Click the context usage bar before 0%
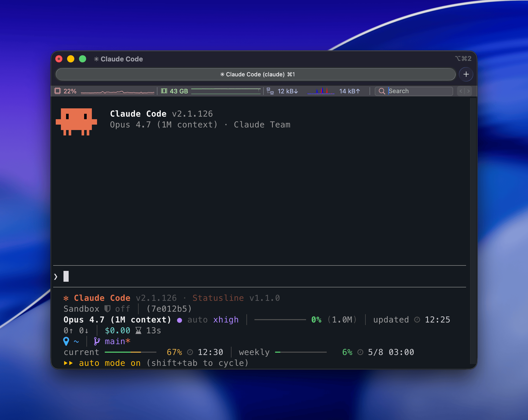 (x=280, y=320)
